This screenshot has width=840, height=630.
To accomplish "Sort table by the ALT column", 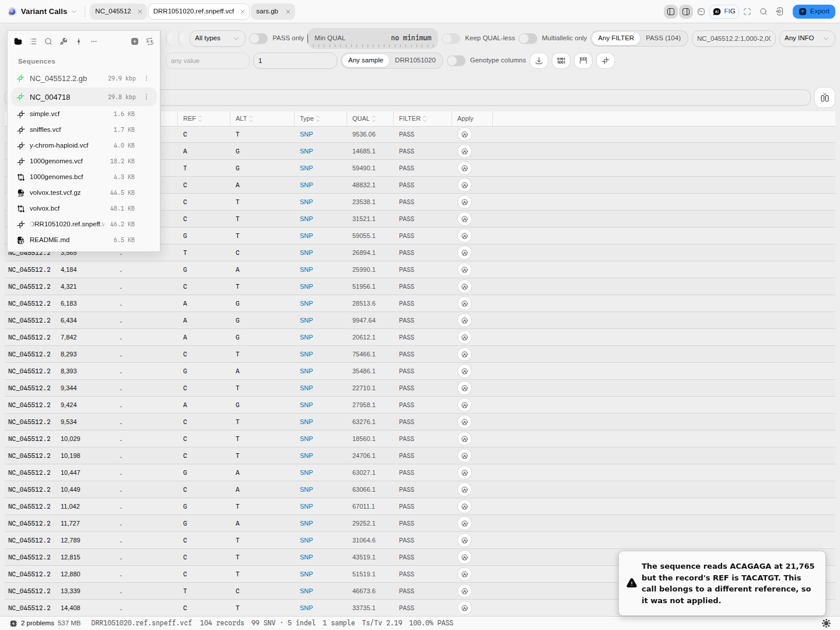I will click(244, 119).
